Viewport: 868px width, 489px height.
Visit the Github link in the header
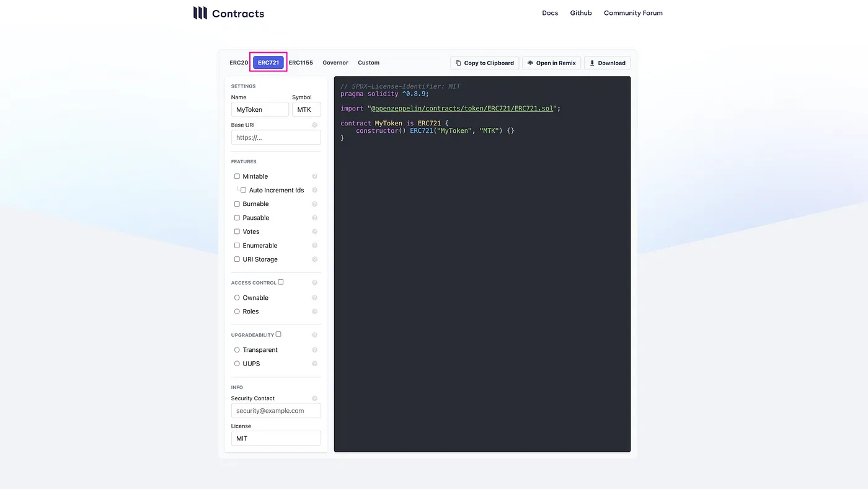click(x=581, y=13)
